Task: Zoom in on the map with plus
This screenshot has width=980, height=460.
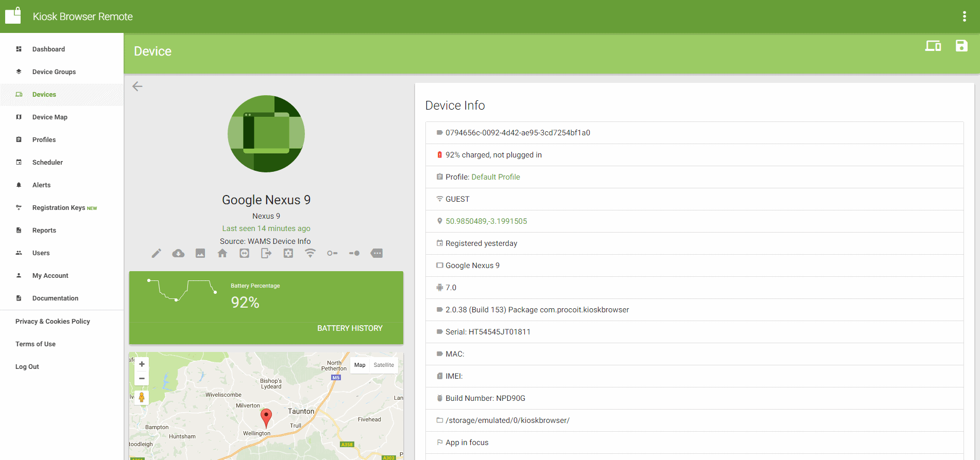Action: click(x=142, y=364)
